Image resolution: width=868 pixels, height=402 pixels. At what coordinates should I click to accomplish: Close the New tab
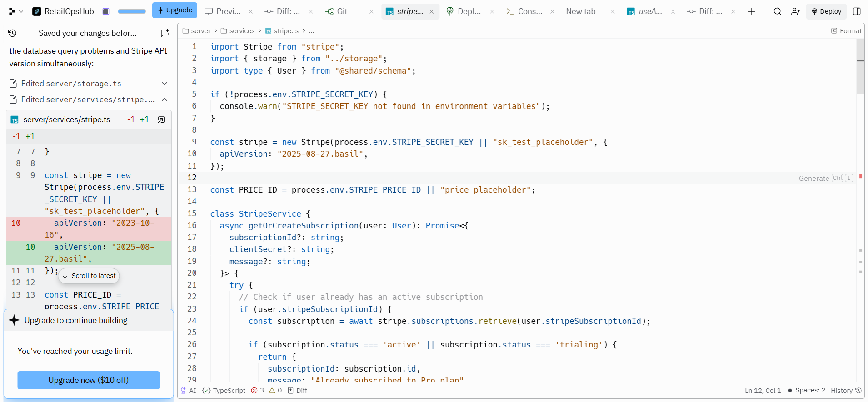(613, 11)
